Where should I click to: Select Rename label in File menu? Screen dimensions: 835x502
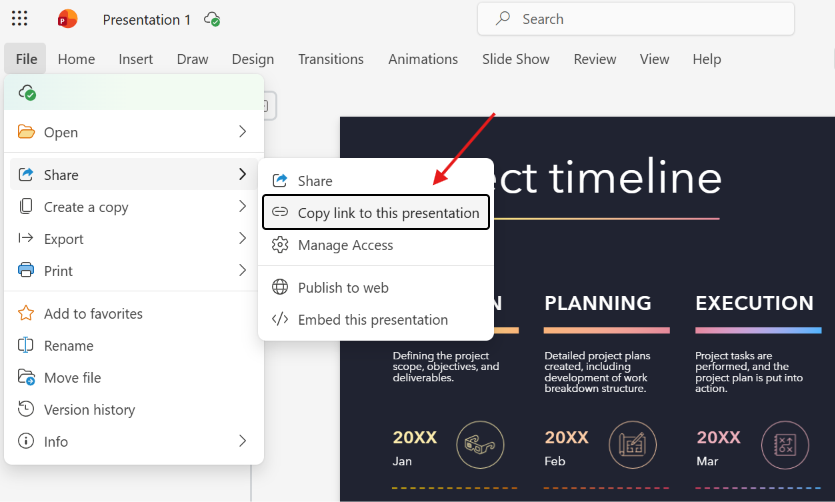point(69,345)
